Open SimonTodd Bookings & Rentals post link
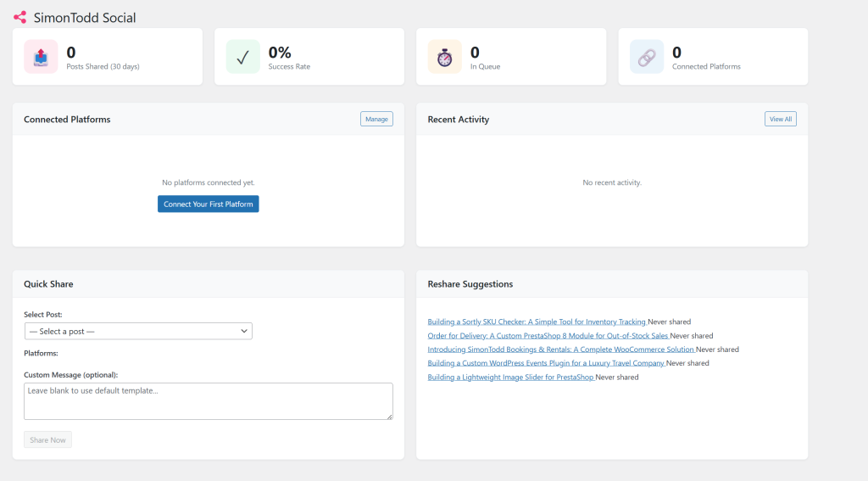Viewport: 868px width, 481px height. [x=560, y=350]
